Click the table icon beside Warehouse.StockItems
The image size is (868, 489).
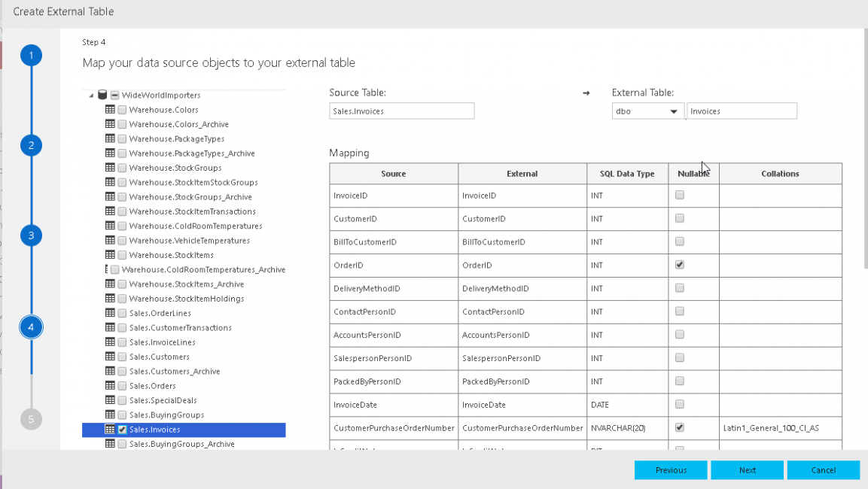coord(111,255)
